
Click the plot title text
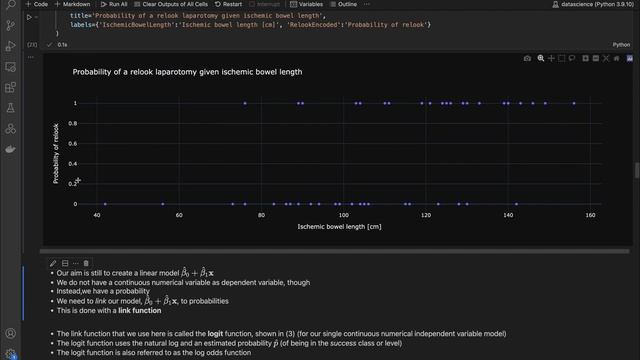tap(187, 72)
